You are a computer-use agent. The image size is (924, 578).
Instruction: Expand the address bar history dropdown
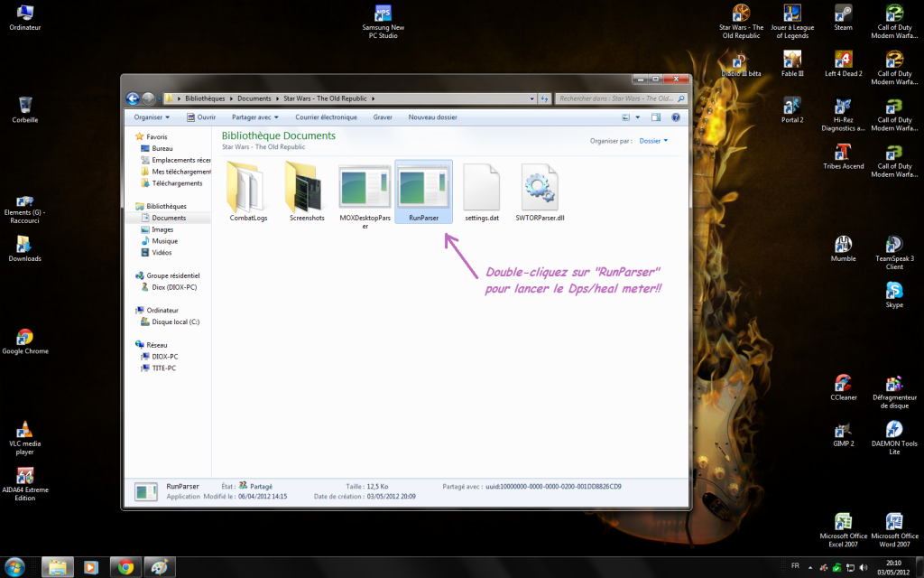click(x=531, y=98)
